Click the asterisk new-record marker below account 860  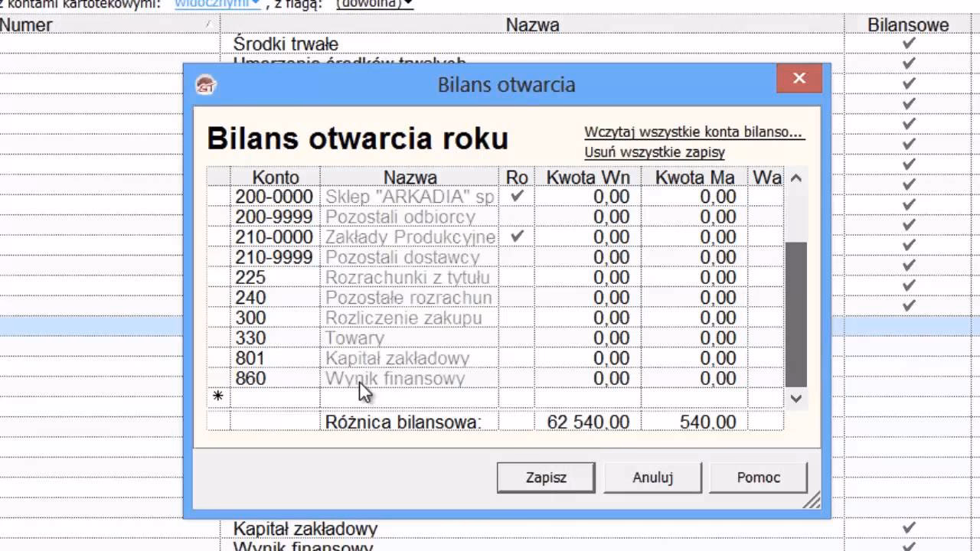218,396
